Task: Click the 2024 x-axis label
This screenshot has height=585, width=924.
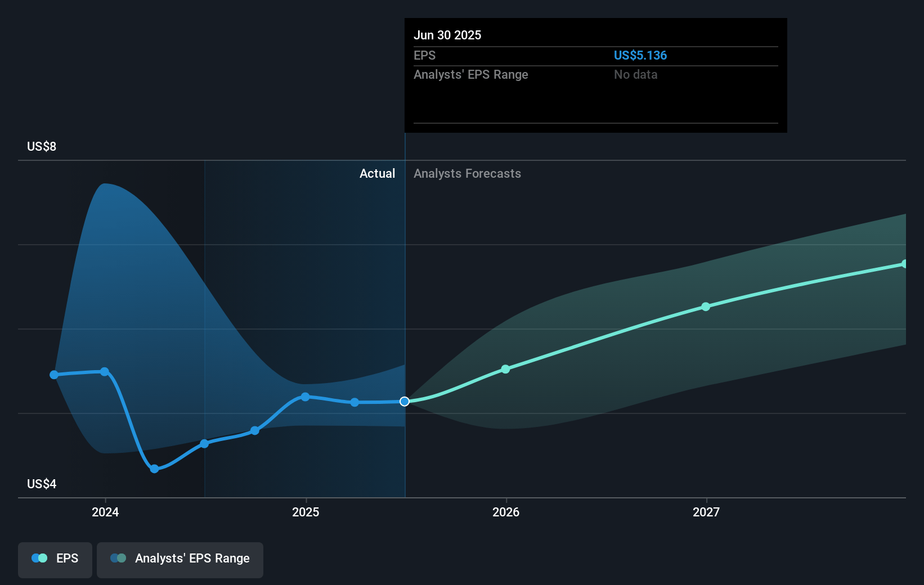Action: point(105,512)
